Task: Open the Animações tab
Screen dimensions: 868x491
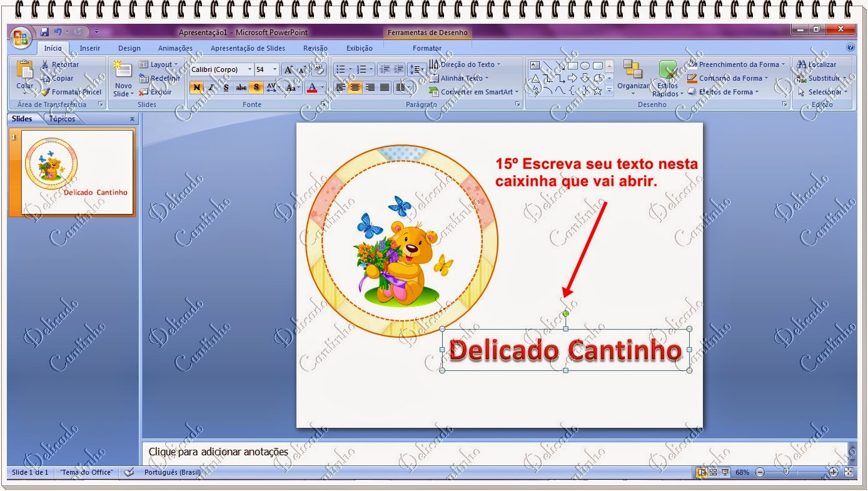Action: click(x=175, y=48)
